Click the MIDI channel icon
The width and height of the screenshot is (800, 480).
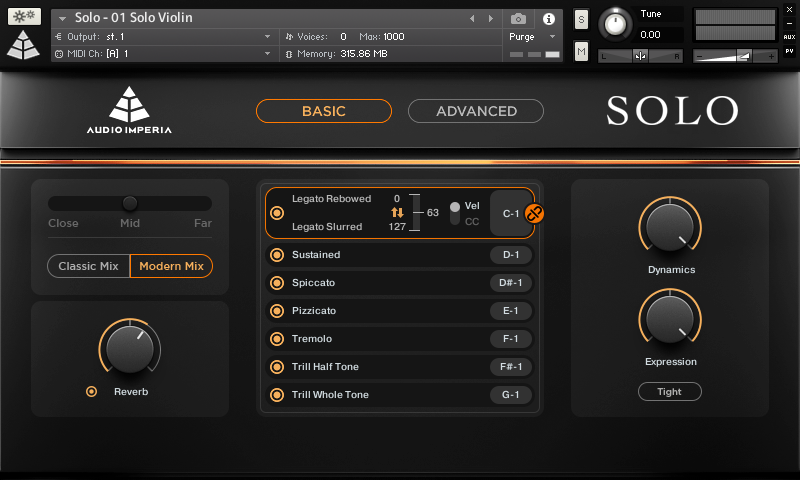59,54
